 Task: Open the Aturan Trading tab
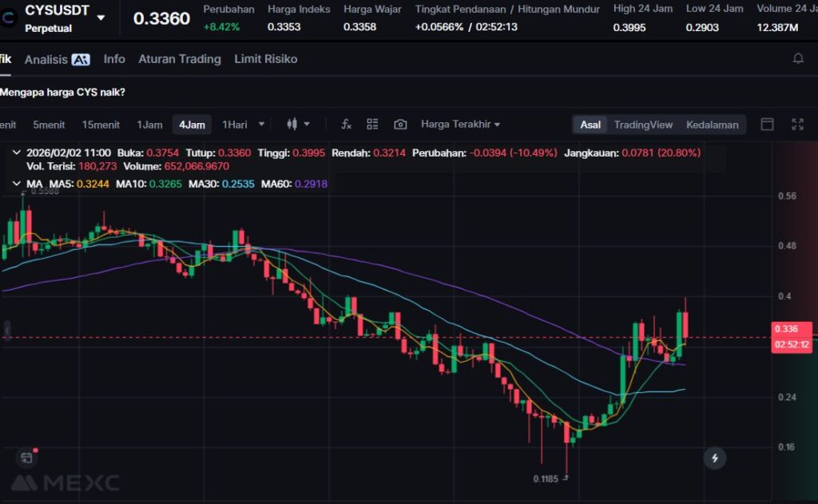coord(179,59)
